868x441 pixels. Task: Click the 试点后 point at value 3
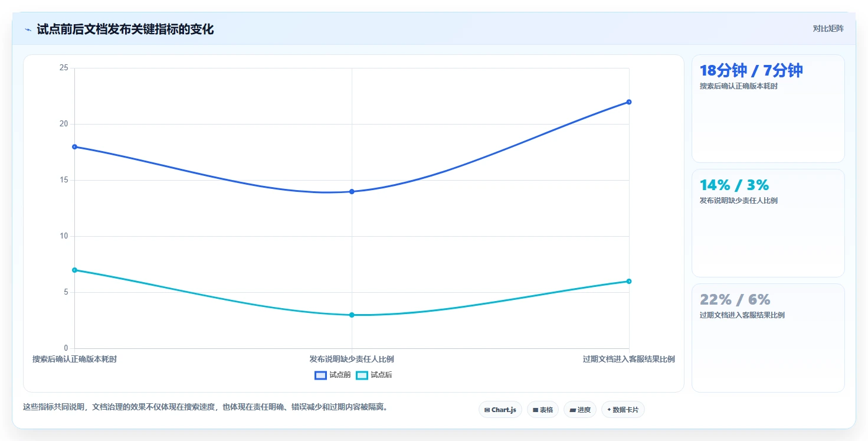coord(352,315)
